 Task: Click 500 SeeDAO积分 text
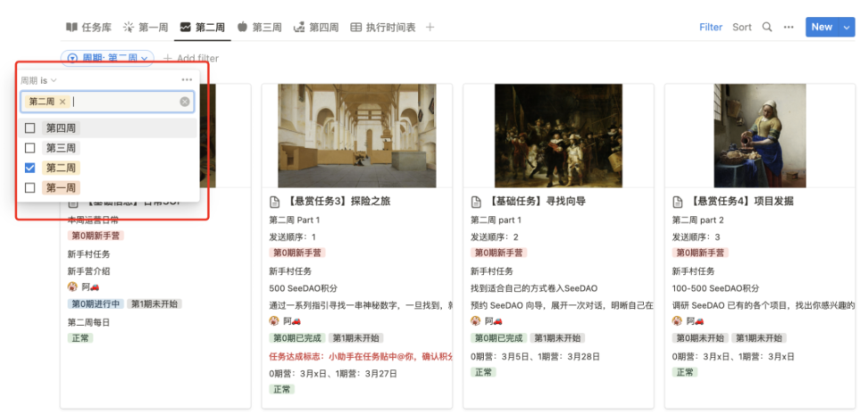(304, 288)
